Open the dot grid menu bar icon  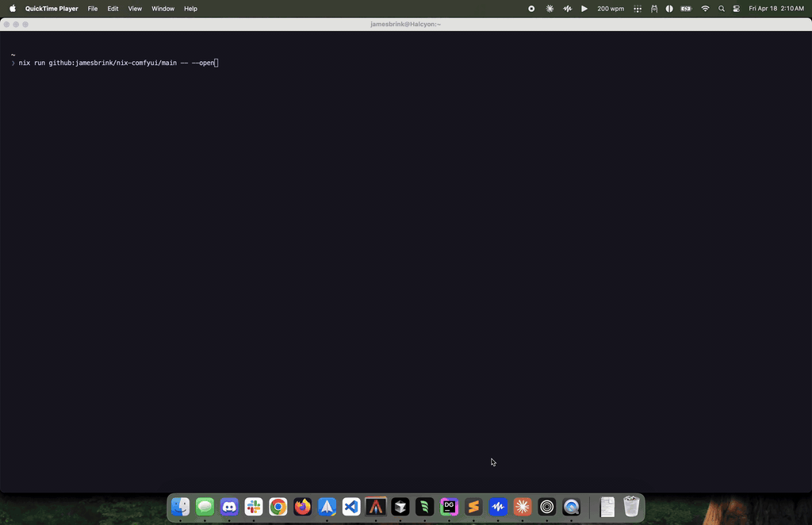pos(638,9)
